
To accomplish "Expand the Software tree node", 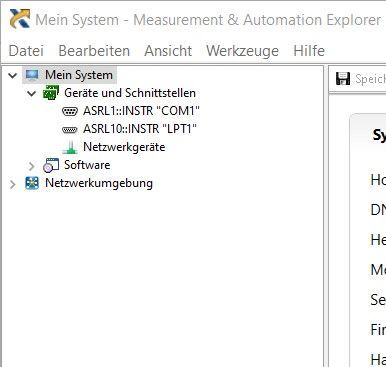I will 32,166.
